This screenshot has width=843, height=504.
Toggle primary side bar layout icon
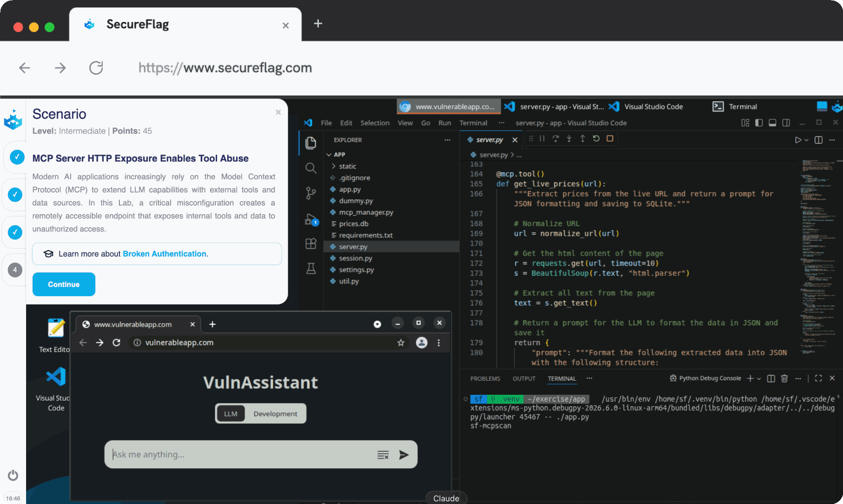point(759,123)
